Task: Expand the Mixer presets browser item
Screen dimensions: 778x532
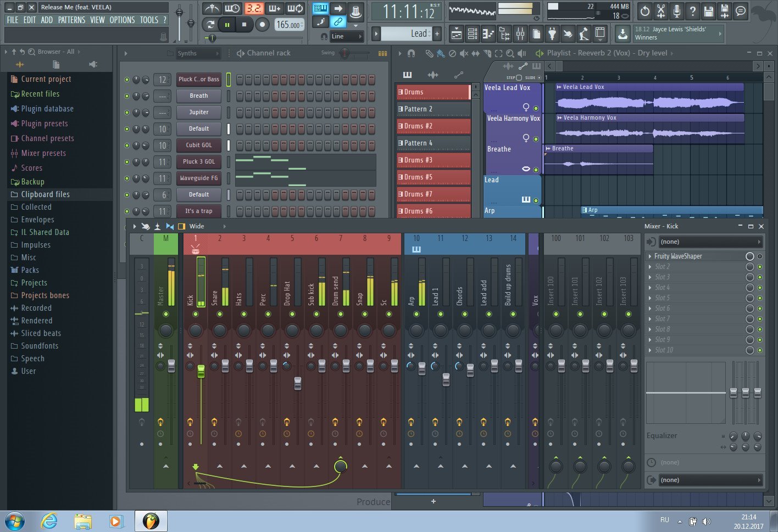Action: click(43, 153)
